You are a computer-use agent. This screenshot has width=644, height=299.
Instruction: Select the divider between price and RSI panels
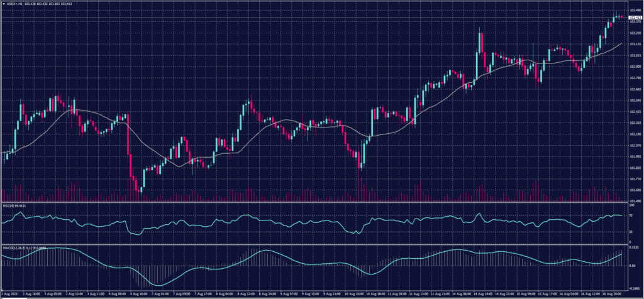point(314,203)
